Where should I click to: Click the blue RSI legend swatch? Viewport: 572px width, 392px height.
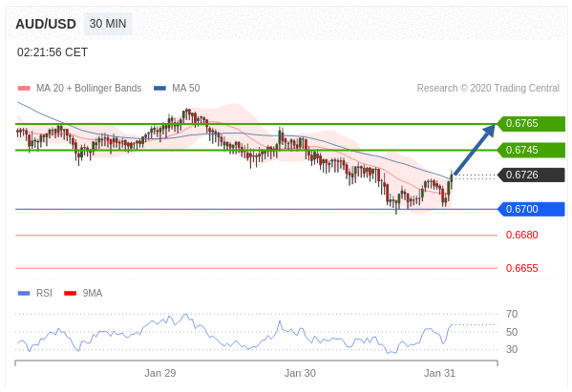[24, 293]
